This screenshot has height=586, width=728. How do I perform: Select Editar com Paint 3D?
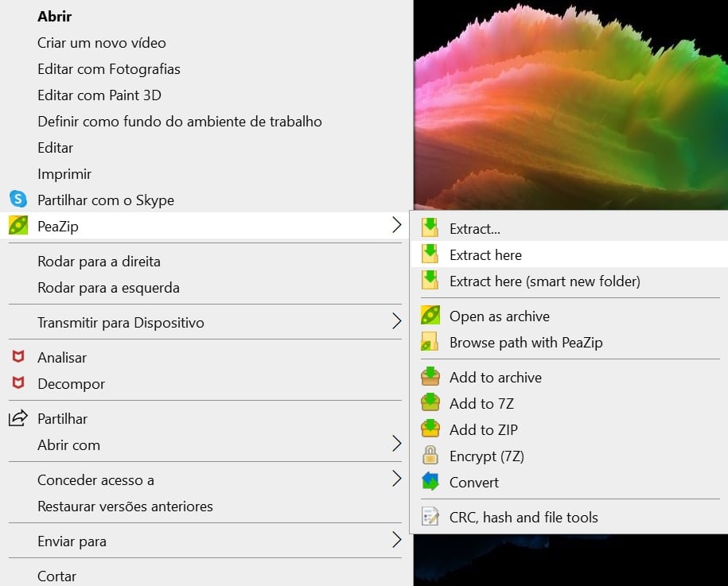tap(99, 95)
